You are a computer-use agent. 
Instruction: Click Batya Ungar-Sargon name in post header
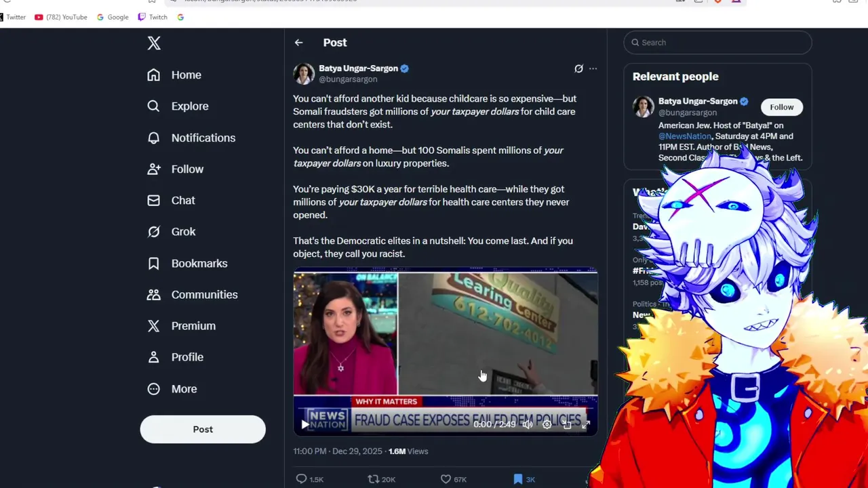point(358,68)
